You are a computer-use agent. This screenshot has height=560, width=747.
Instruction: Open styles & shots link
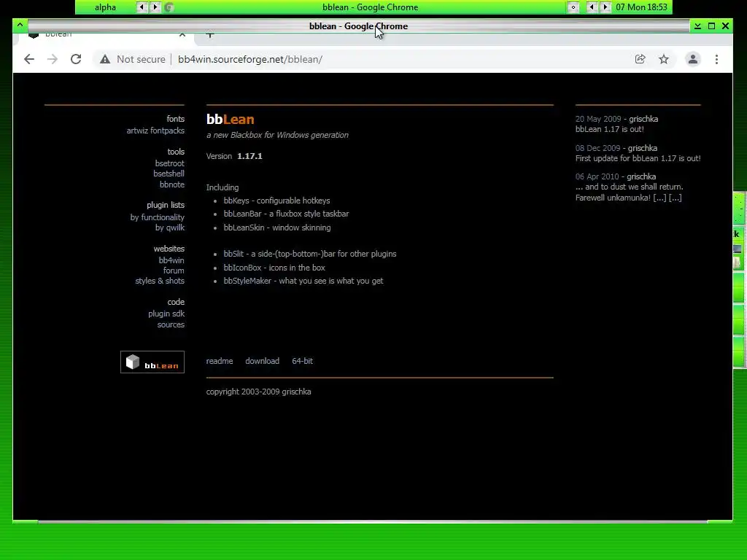(160, 281)
